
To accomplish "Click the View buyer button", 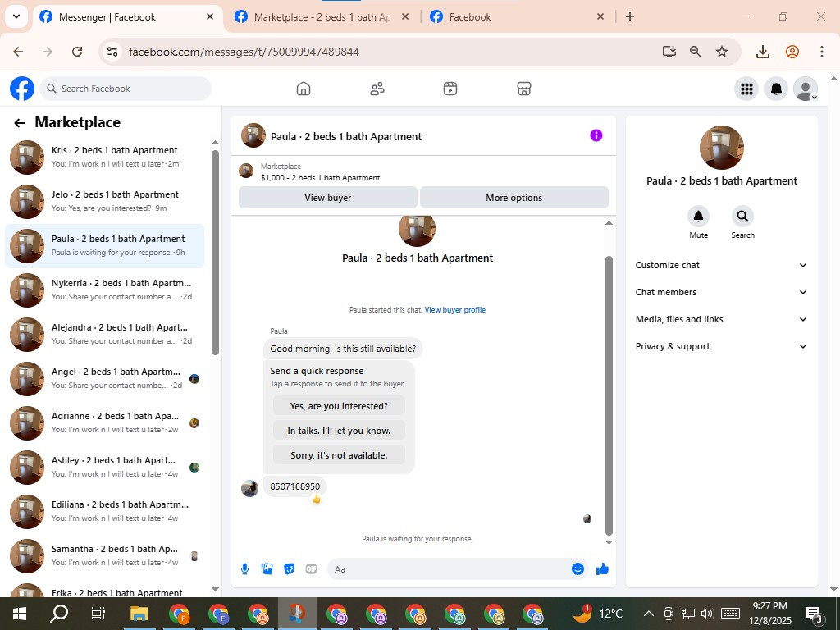I will 328,198.
